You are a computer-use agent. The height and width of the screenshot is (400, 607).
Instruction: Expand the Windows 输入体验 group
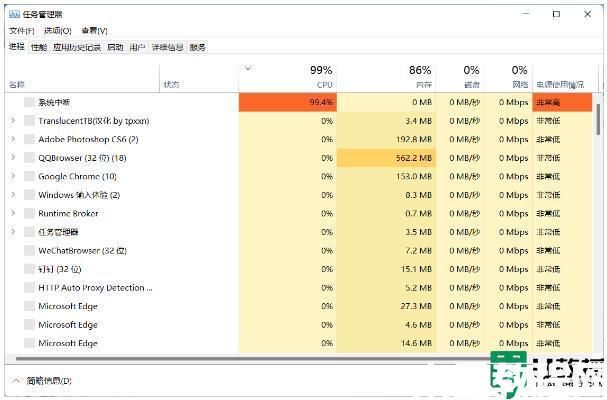point(13,195)
